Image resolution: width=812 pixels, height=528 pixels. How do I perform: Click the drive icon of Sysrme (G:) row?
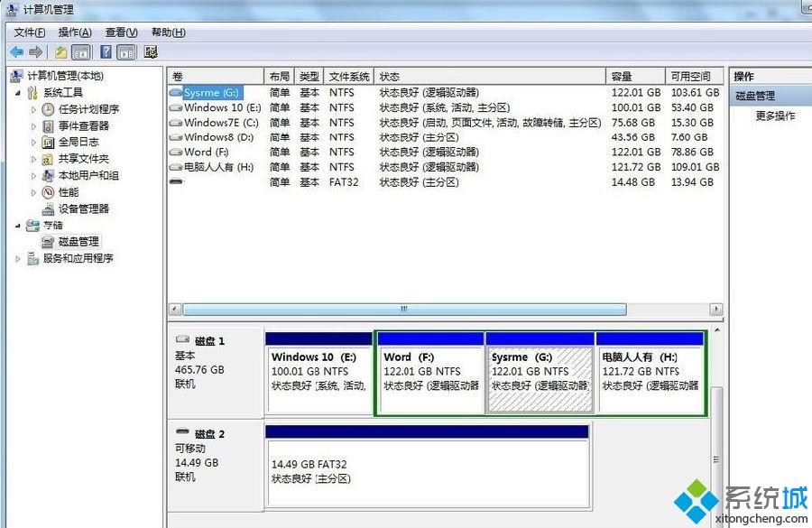176,93
